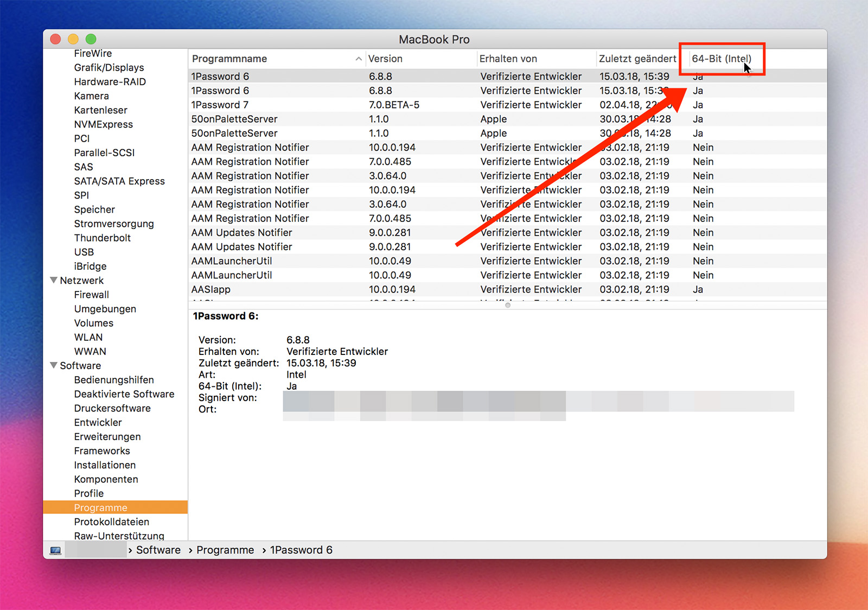The image size is (868, 610).
Task: Select Komponenten in the sidebar
Action: point(106,479)
